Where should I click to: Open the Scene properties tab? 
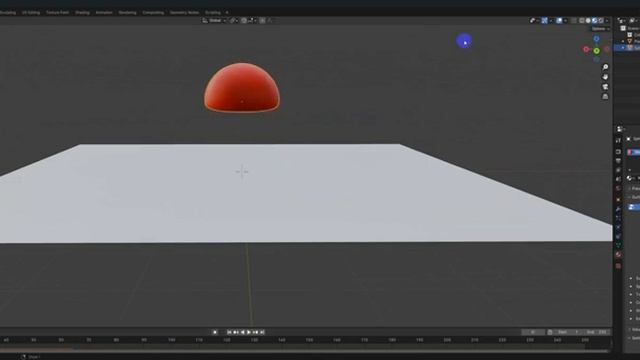[618, 179]
